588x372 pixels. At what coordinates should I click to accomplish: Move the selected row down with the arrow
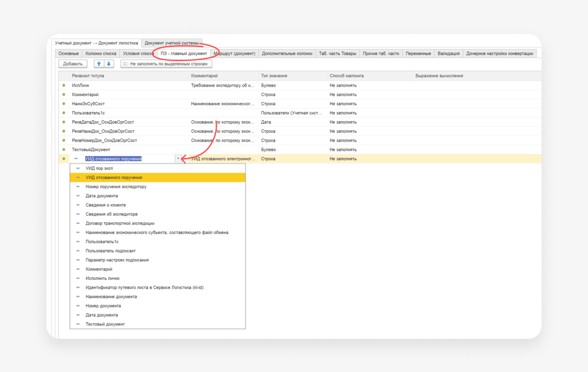click(109, 64)
